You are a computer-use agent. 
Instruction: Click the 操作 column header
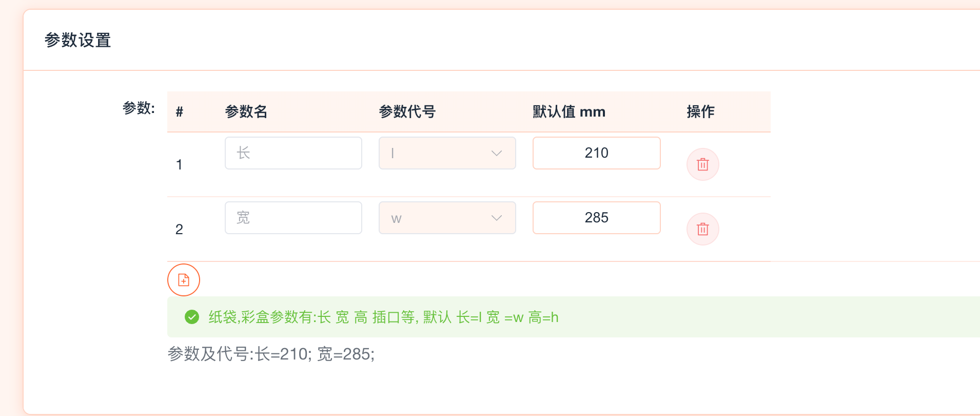coord(700,111)
